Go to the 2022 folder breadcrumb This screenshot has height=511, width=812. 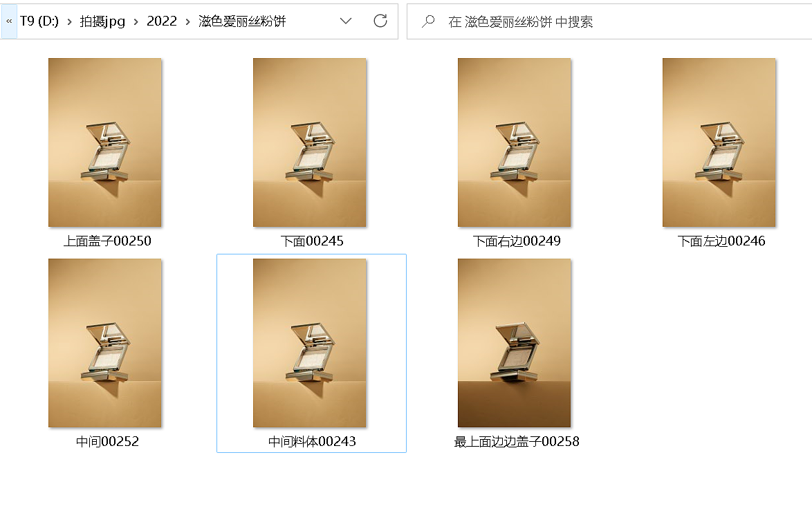[162, 21]
